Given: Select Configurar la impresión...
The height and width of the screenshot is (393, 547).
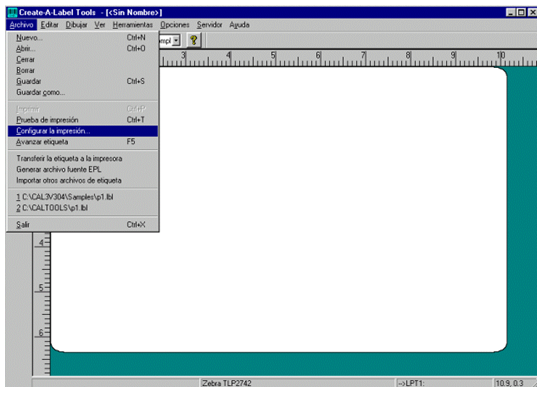Looking at the screenshot, I should point(83,131).
